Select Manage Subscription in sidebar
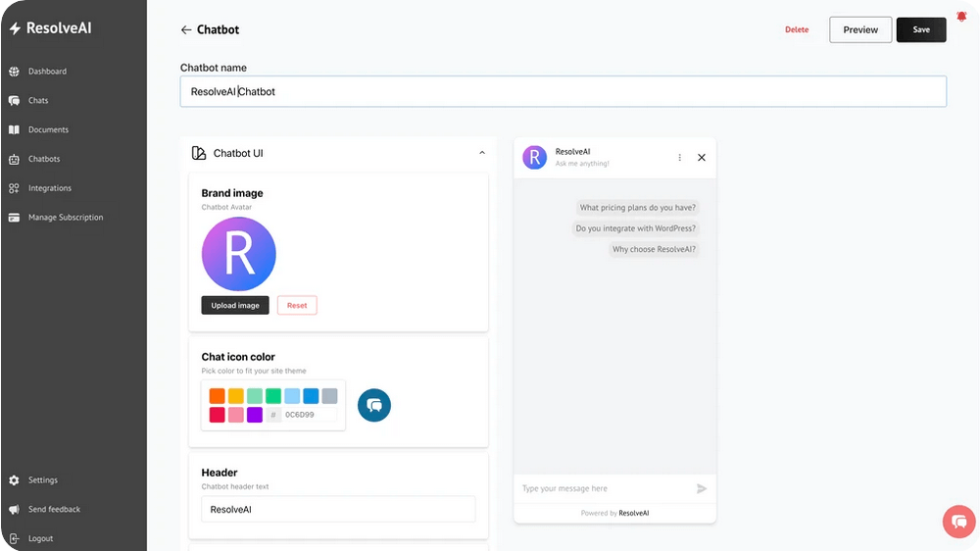The height and width of the screenshot is (551, 980). click(x=65, y=218)
